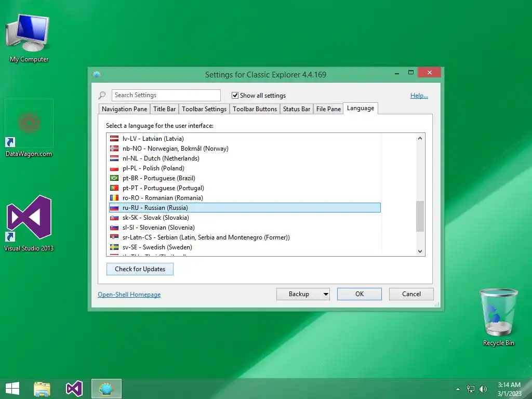The image size is (532, 399).
Task: Click the Slovenia flag icon
Action: [114, 228]
